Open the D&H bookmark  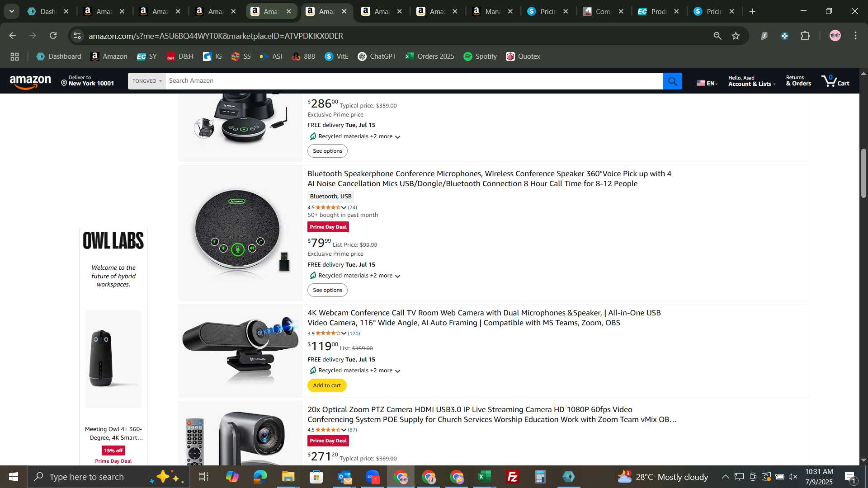pyautogui.click(x=180, y=56)
